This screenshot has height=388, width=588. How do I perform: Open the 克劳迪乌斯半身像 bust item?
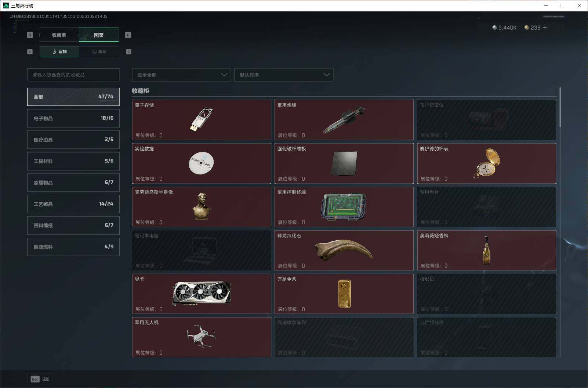(x=202, y=207)
